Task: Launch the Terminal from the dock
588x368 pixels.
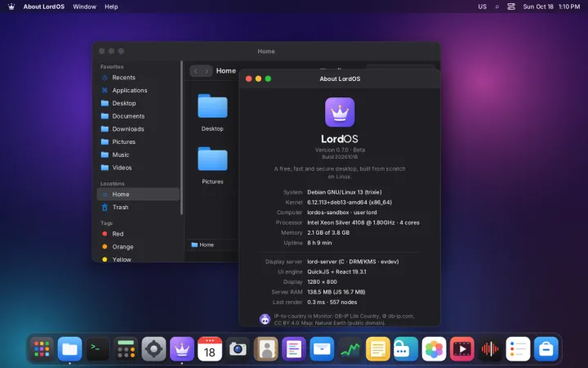Action: tap(98, 349)
